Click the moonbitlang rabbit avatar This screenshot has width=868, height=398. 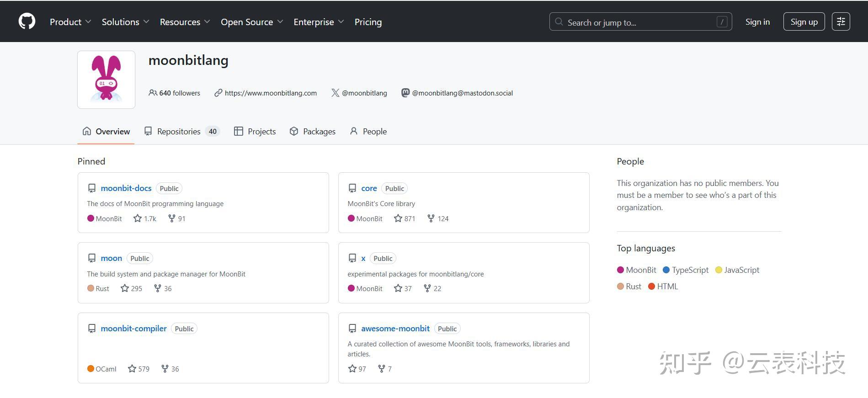106,80
